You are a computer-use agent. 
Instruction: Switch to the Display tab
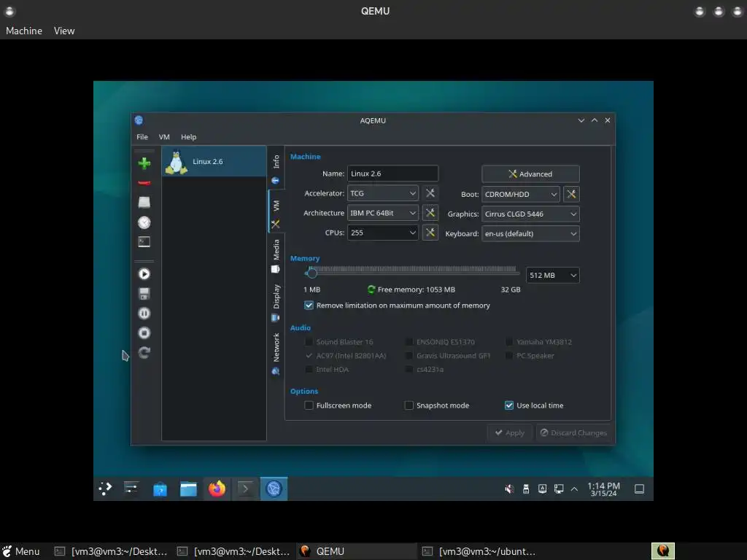[276, 303]
